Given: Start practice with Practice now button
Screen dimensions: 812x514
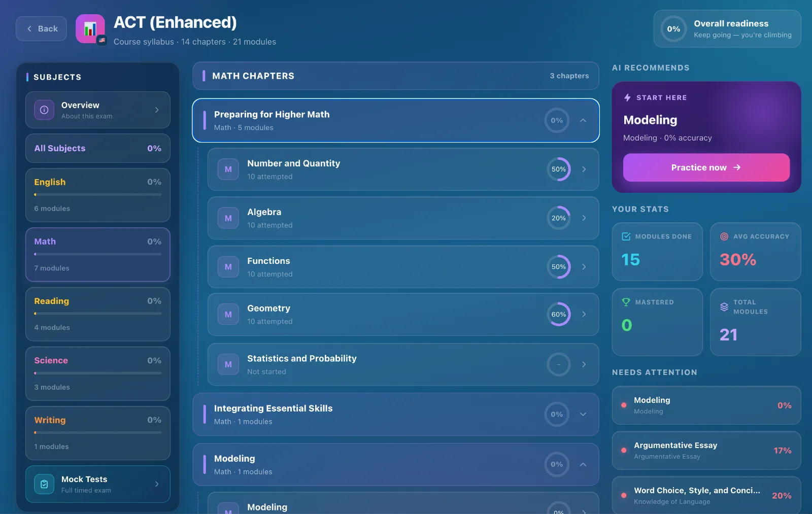Looking at the screenshot, I should click(706, 167).
